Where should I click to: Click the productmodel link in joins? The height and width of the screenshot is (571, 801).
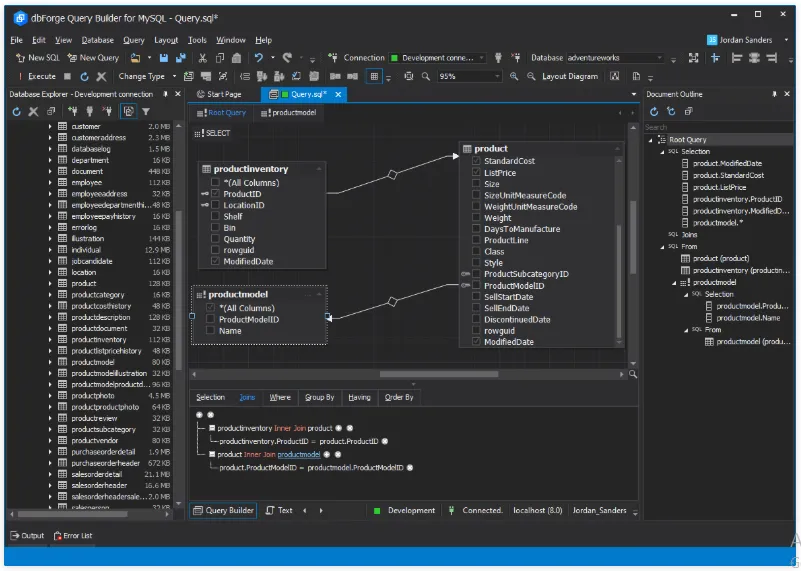(299, 455)
